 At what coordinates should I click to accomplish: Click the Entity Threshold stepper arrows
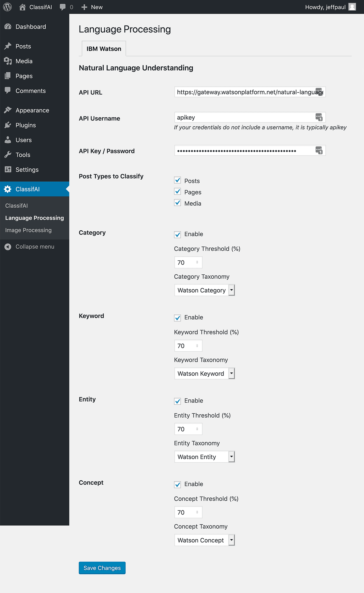(197, 429)
